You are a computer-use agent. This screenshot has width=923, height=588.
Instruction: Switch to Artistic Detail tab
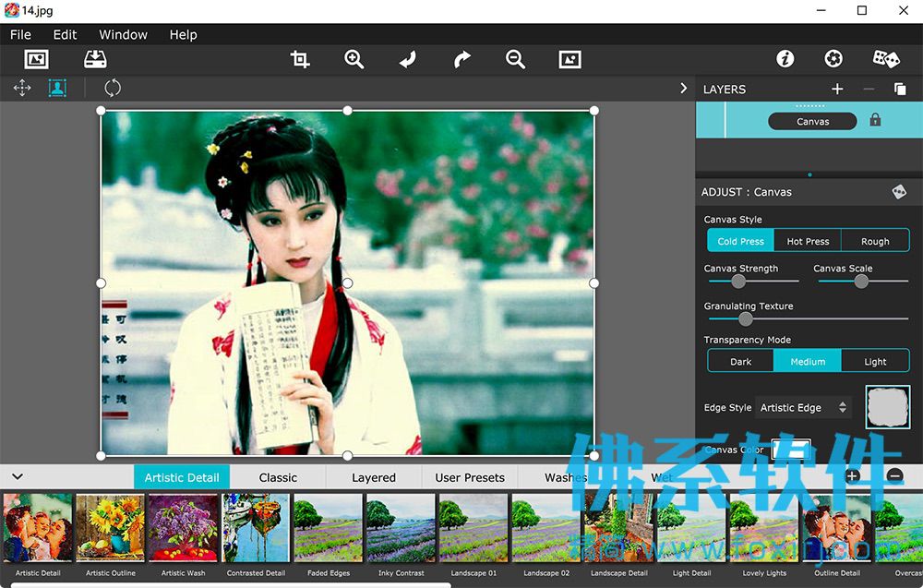[x=182, y=477]
